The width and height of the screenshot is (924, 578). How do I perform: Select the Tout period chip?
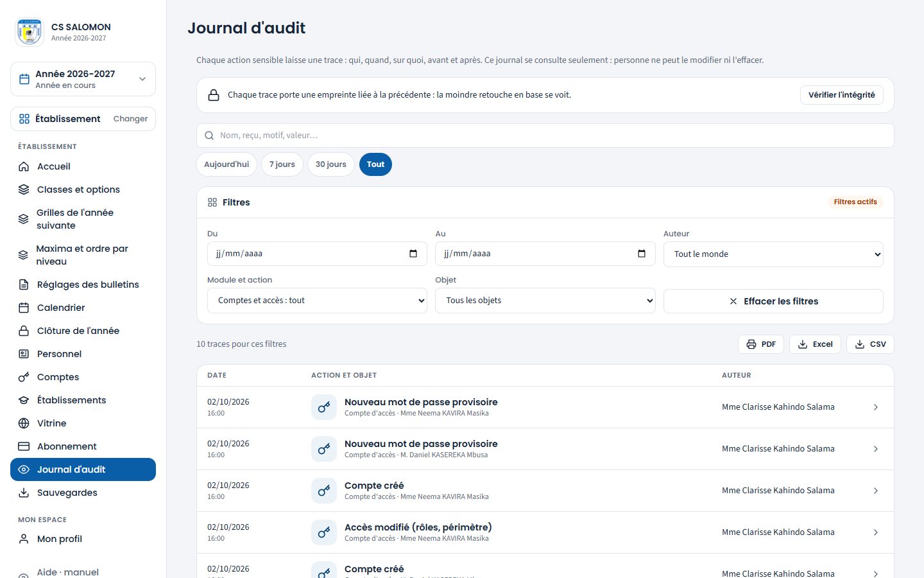[375, 164]
